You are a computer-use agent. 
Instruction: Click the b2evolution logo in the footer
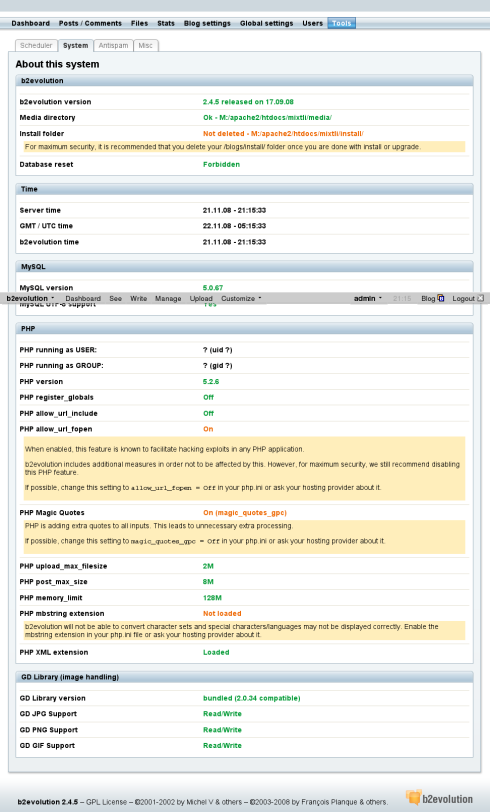coord(439,799)
